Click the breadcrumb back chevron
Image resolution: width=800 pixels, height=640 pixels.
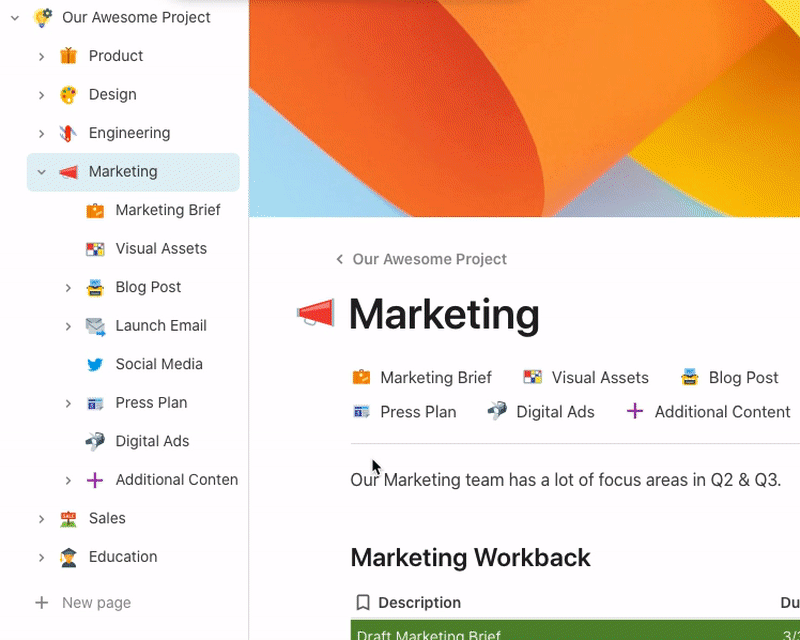(340, 259)
